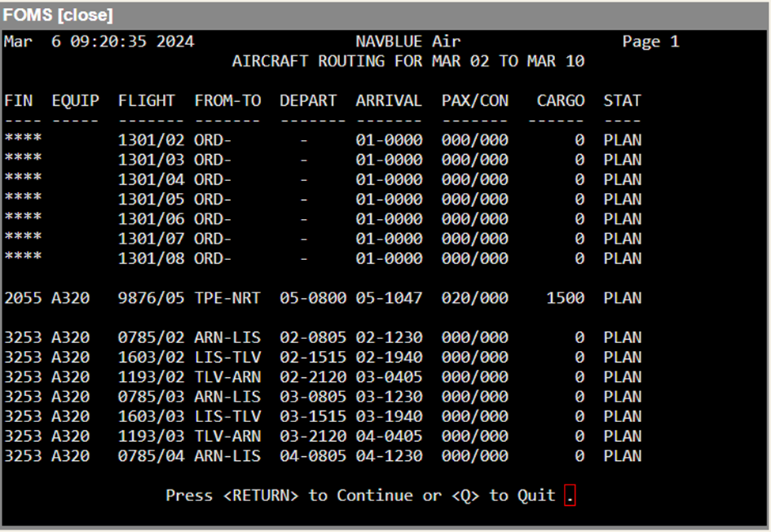
Task: Click the CARGO column header
Action: point(561,100)
